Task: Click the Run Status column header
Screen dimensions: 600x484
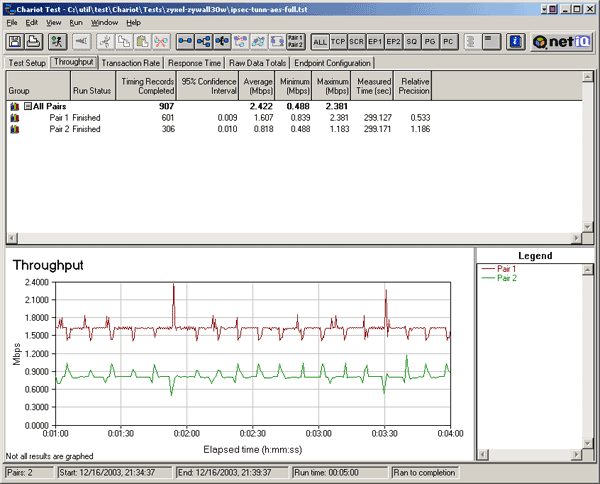Action: 93,88
